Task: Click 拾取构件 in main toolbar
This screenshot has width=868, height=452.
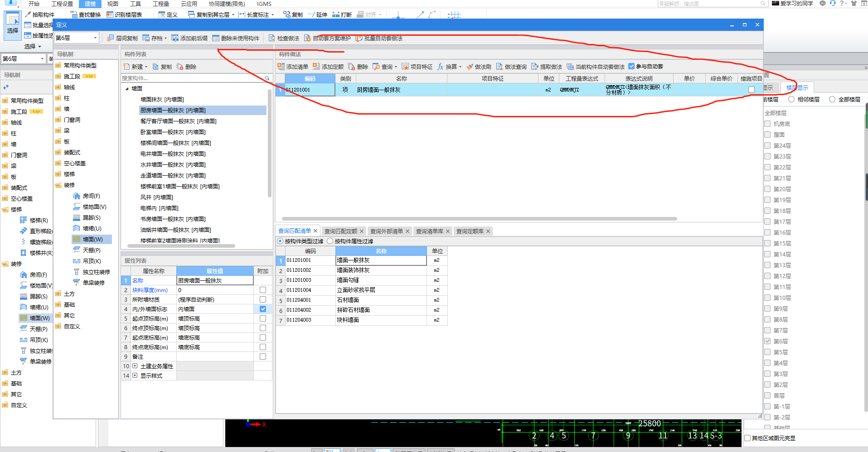Action: 40,14
